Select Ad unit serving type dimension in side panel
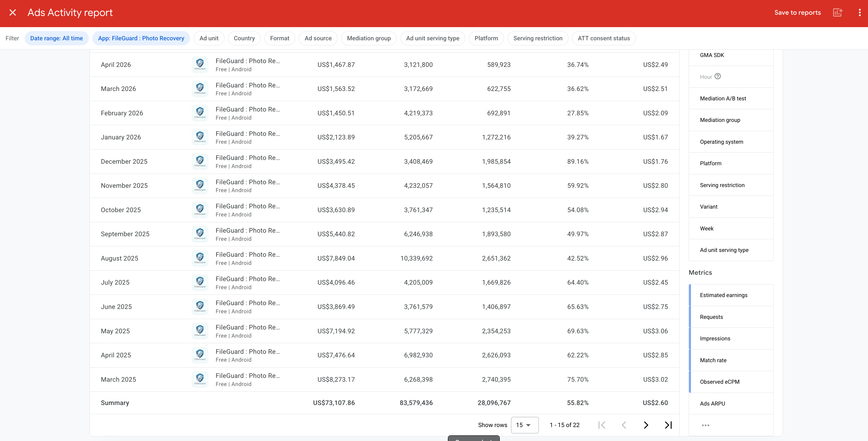The height and width of the screenshot is (441, 868). click(x=731, y=250)
